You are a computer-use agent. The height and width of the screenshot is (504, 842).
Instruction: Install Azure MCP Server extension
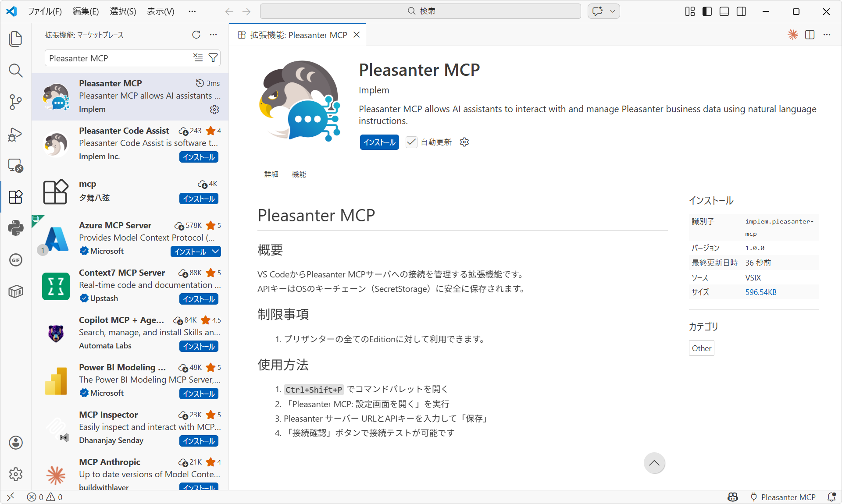point(190,252)
